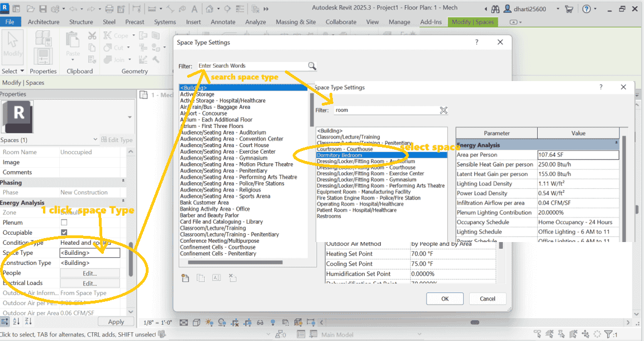Screen dimensions: 644x341
Task: Collapse Energy Analysis group in parameter table
Action: [x=616, y=143]
